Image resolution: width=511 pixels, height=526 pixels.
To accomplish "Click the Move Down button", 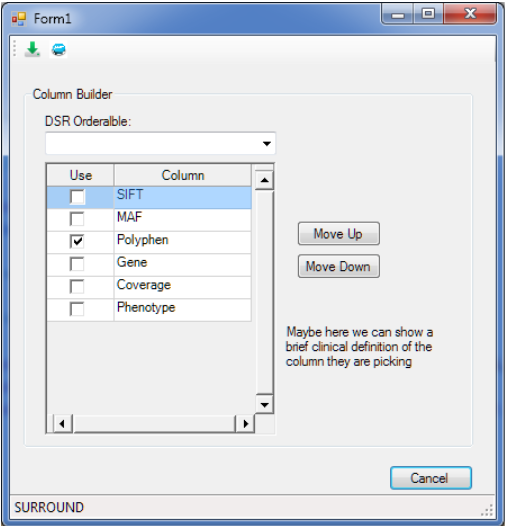I will pyautogui.click(x=339, y=266).
